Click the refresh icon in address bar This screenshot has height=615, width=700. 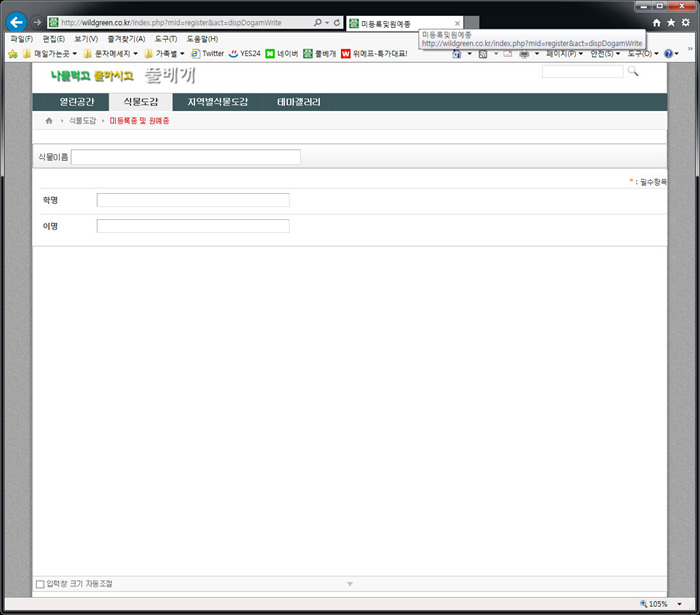pyautogui.click(x=337, y=22)
